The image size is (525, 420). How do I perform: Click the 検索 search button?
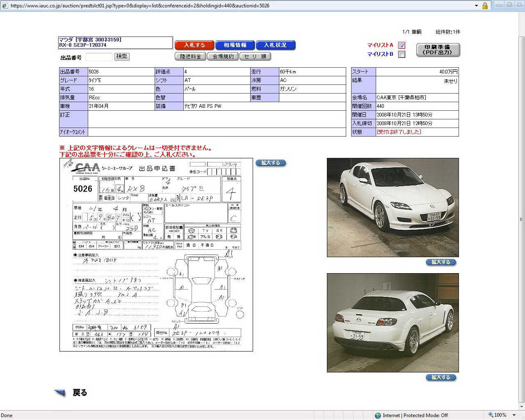pyautogui.click(x=122, y=57)
